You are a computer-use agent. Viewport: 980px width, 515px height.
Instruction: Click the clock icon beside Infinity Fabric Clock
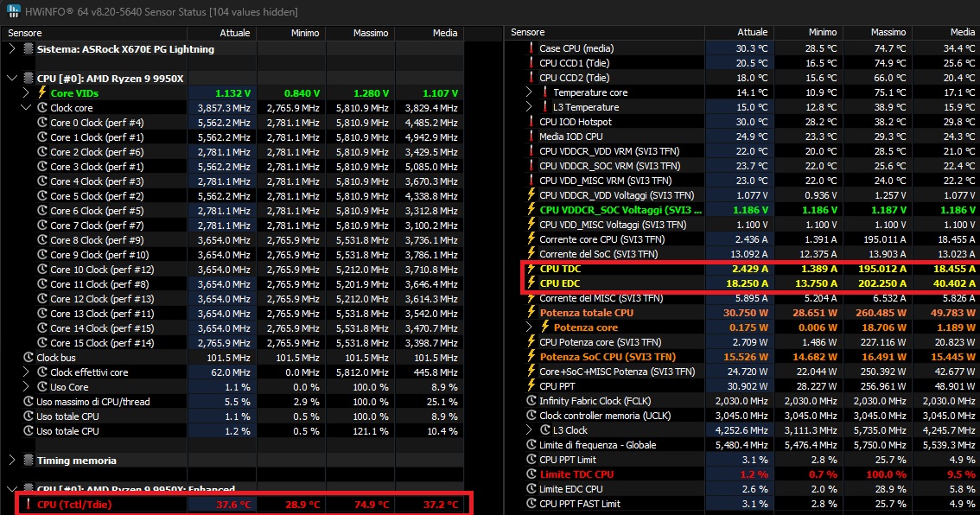(531, 401)
